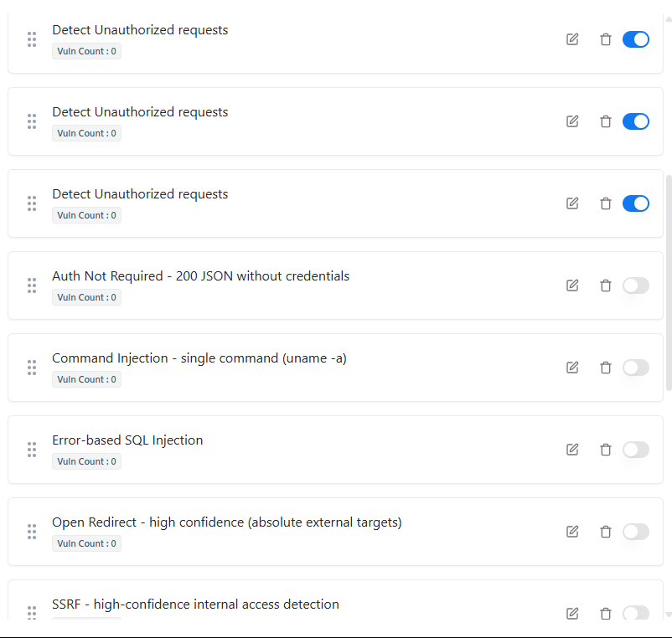Viewport: 672px width, 638px height.
Task: Delete the Command Injection rule
Action: 606,368
